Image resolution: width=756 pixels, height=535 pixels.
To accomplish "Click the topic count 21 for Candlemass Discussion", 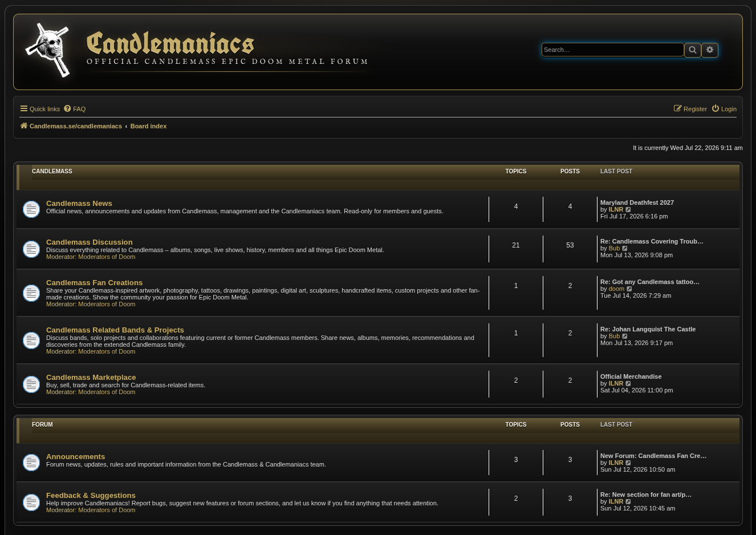I will point(516,246).
